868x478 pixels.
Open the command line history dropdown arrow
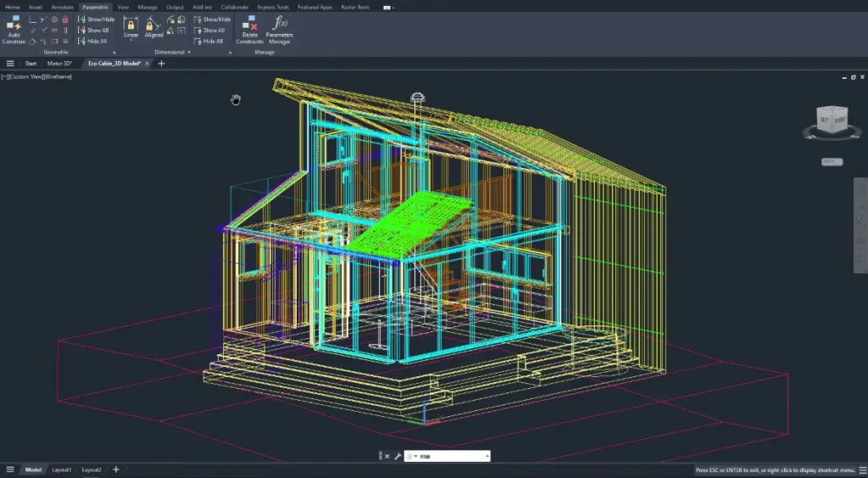(x=487, y=456)
